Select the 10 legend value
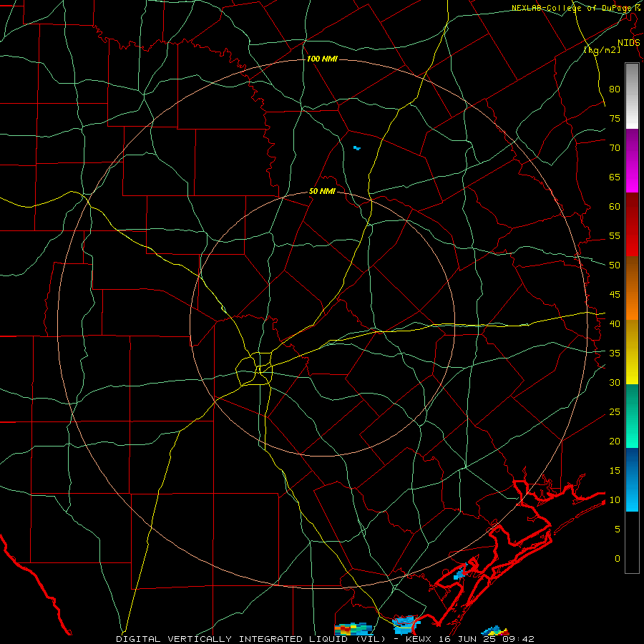Image resolution: width=644 pixels, height=644 pixels. click(x=615, y=500)
